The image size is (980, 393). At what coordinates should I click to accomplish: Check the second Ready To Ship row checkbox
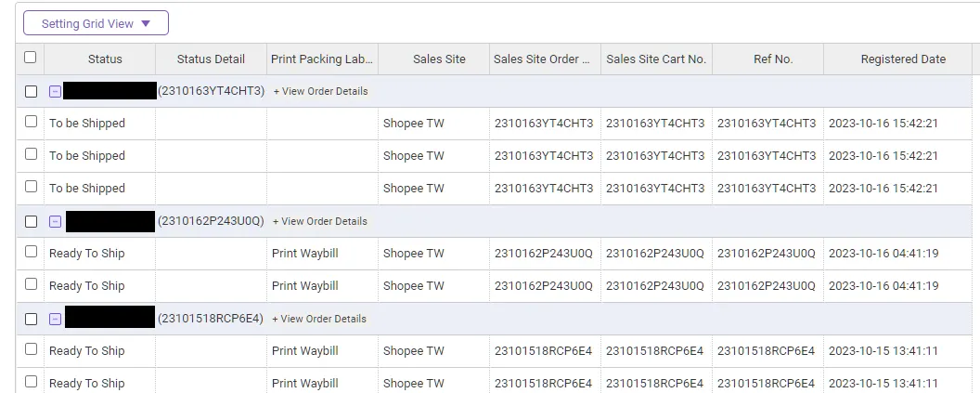tap(31, 284)
